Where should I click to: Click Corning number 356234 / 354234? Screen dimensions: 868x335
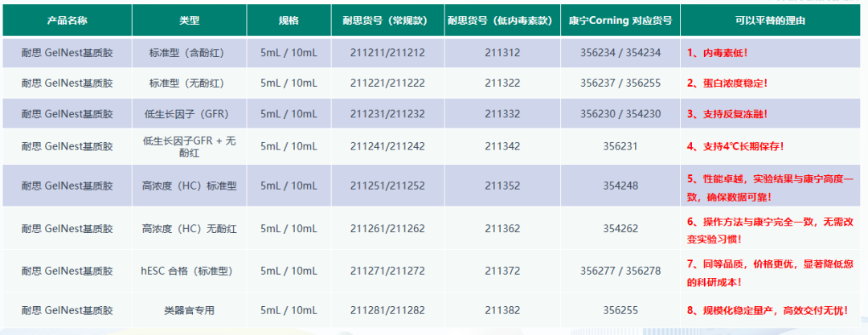620,52
